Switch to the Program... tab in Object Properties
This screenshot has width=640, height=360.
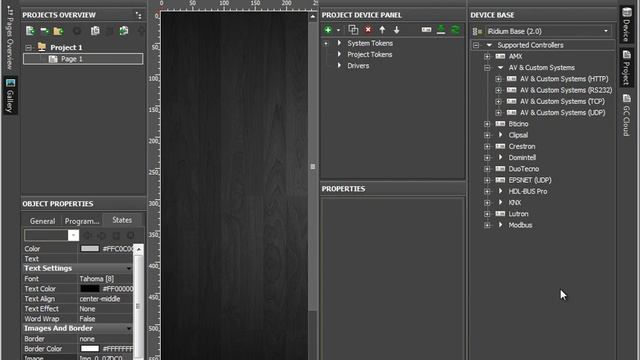click(x=82, y=221)
